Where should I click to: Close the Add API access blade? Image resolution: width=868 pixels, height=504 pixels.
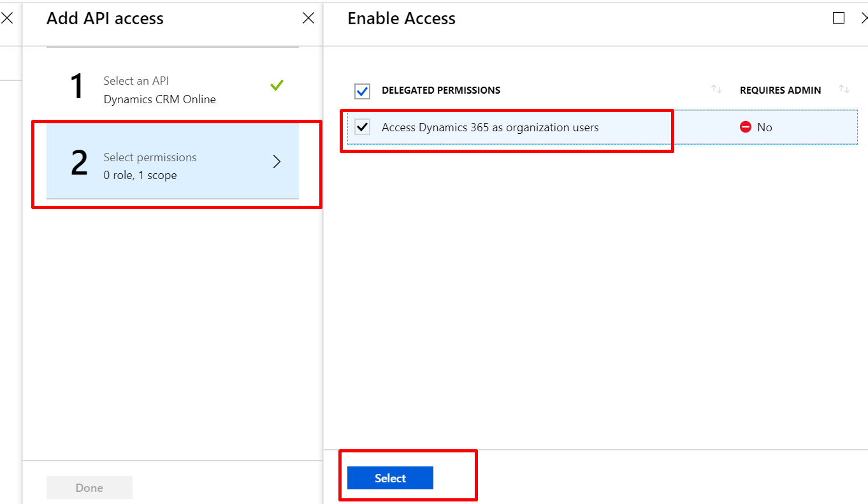tap(308, 18)
